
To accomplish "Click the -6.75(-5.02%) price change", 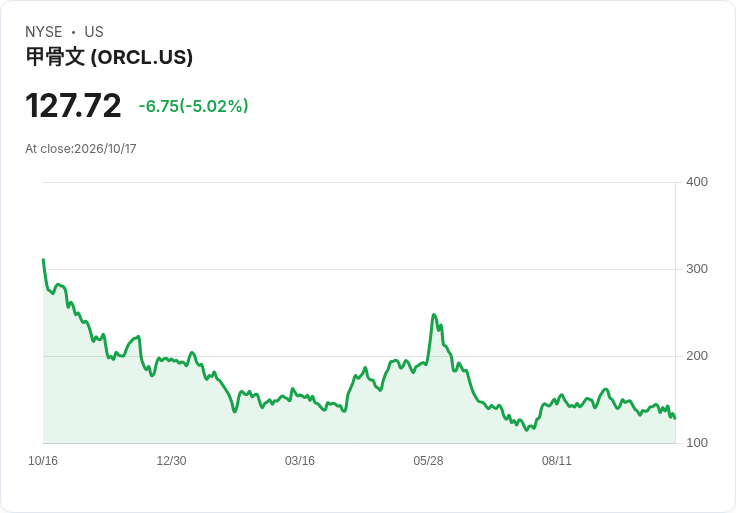I will (x=193, y=106).
